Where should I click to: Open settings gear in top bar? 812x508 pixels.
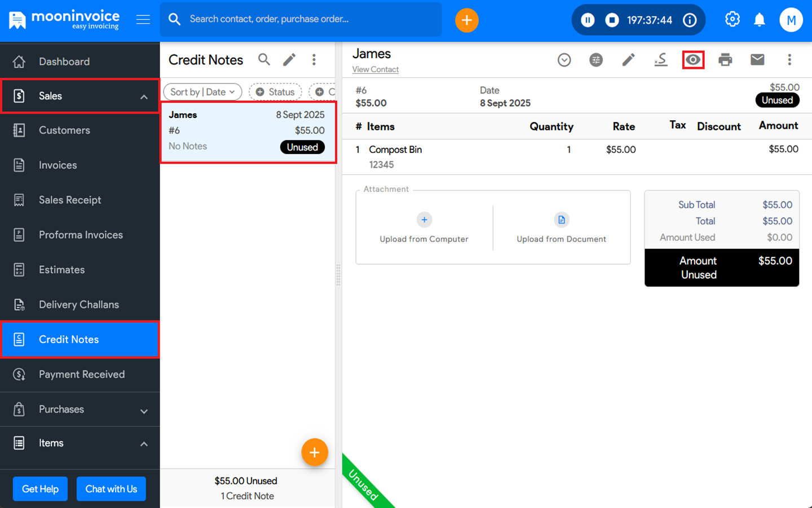[x=732, y=20]
